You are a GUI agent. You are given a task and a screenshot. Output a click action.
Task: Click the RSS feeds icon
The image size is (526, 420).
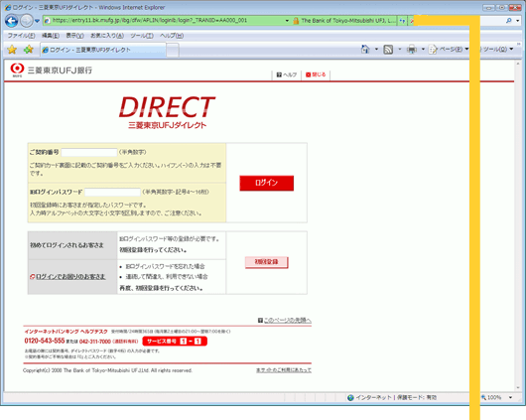click(388, 50)
